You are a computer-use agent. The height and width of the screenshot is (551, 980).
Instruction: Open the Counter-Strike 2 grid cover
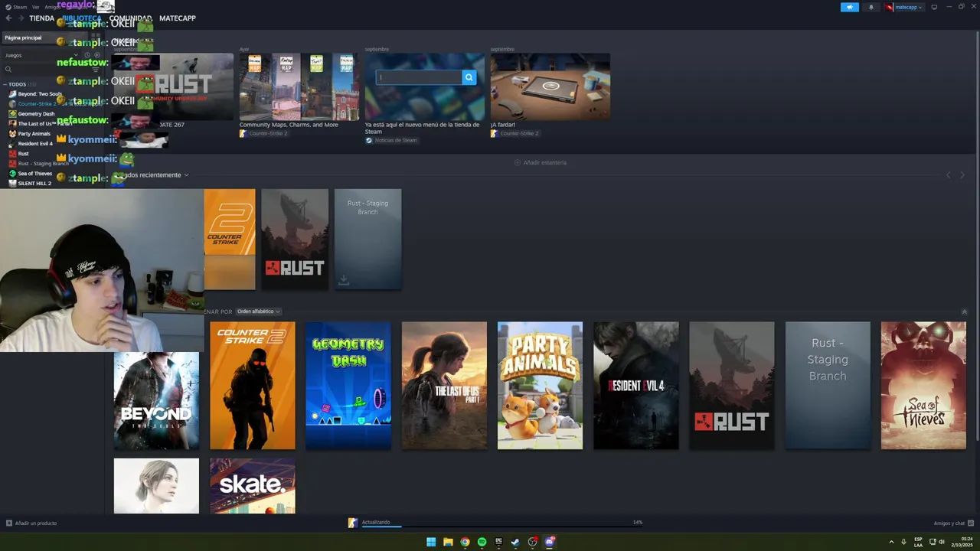253,386
